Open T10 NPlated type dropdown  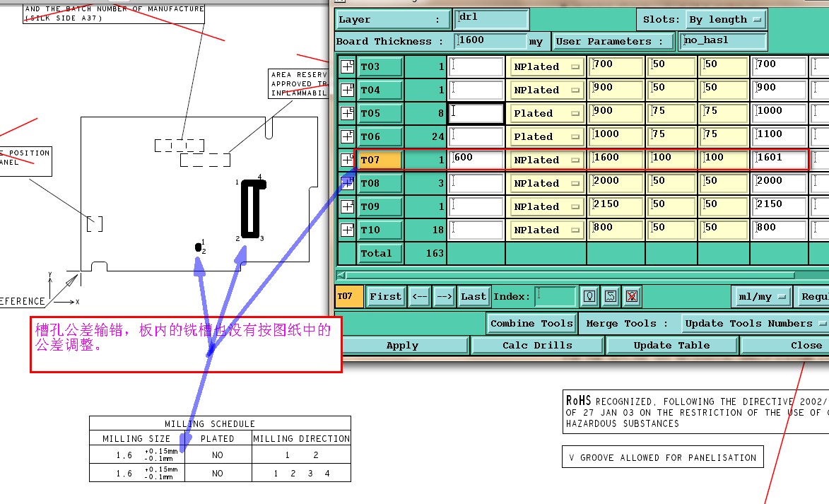pos(546,230)
